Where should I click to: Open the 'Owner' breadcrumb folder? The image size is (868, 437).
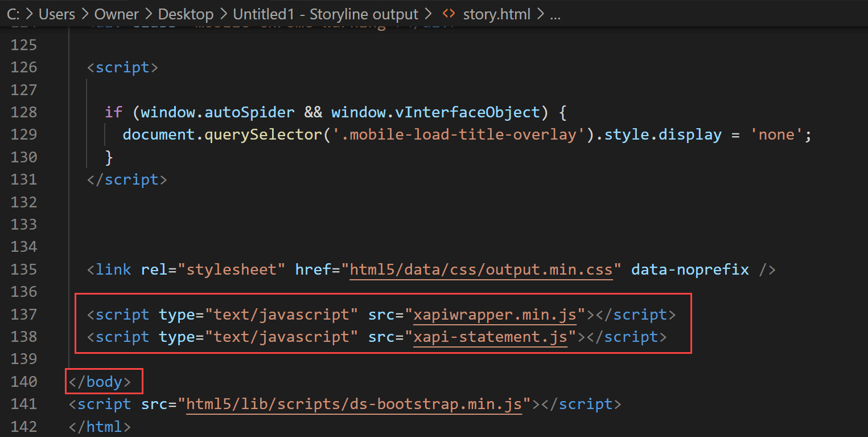tap(116, 14)
